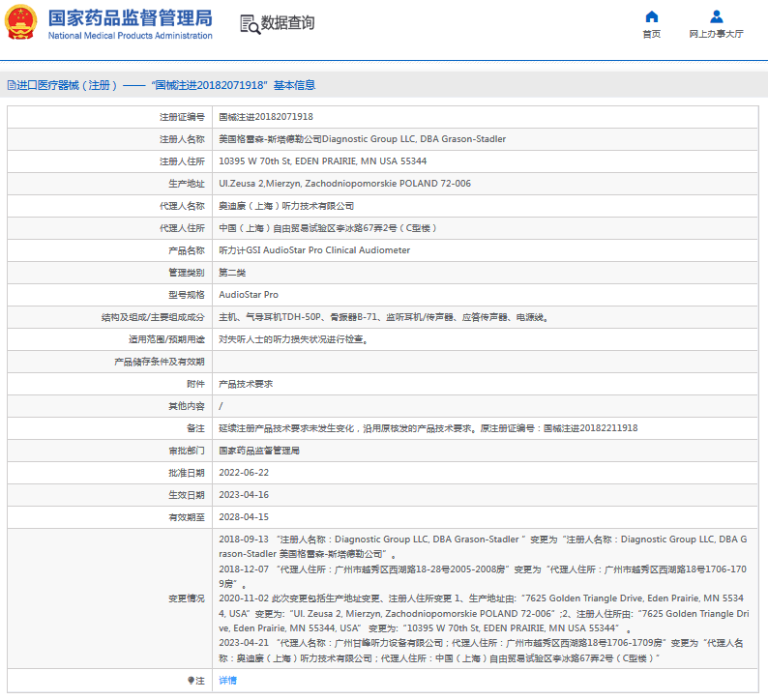Click the 生效日期 row label
Image resolution: width=768 pixels, height=700 pixels.
tap(187, 495)
